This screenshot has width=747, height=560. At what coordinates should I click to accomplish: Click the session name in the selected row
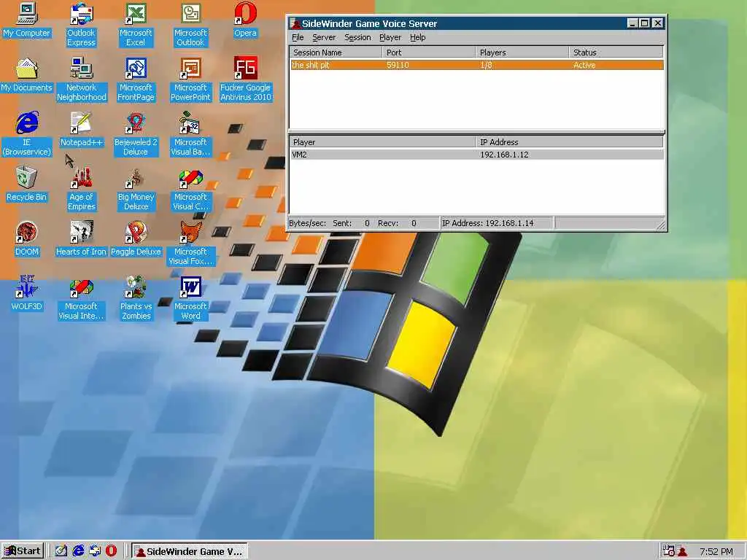[x=311, y=65]
